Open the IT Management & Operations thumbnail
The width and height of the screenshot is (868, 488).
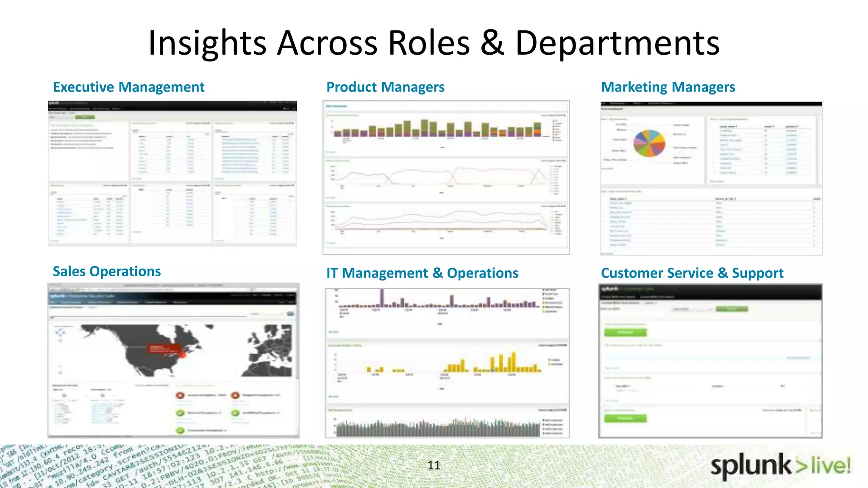(447, 363)
